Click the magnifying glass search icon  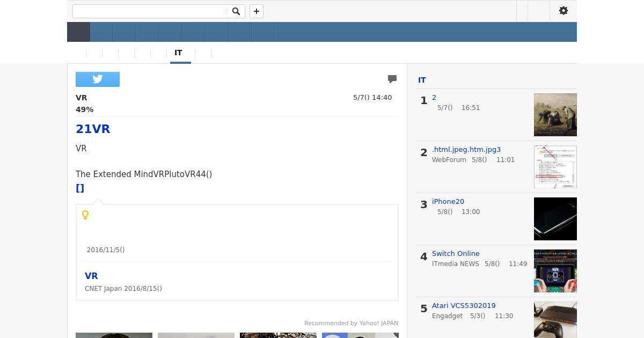pos(236,11)
